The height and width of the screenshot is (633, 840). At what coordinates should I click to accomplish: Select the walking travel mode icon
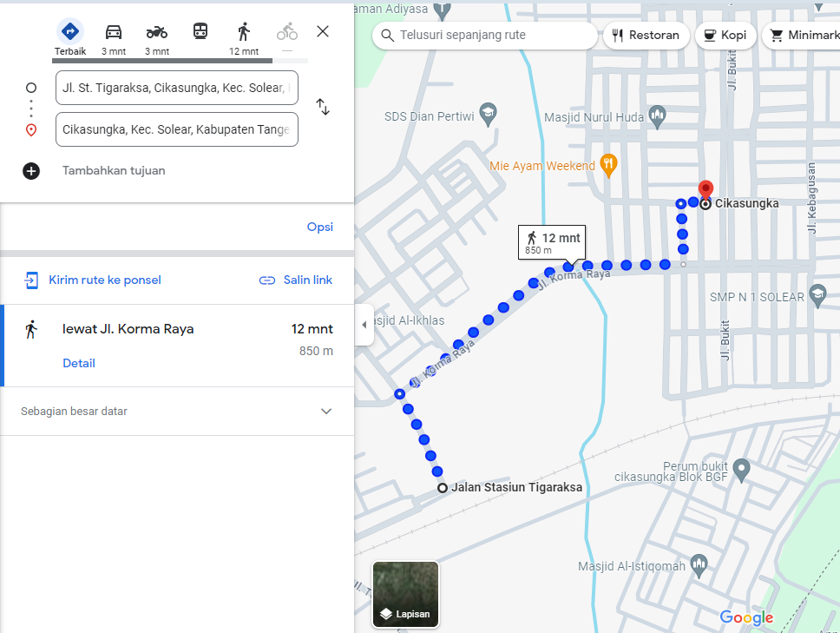[x=244, y=30]
